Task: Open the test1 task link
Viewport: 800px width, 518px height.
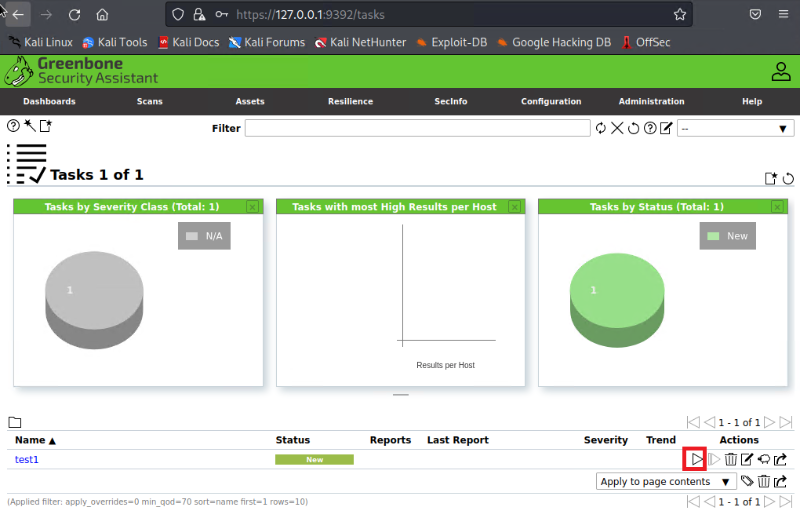Action: coord(27,459)
